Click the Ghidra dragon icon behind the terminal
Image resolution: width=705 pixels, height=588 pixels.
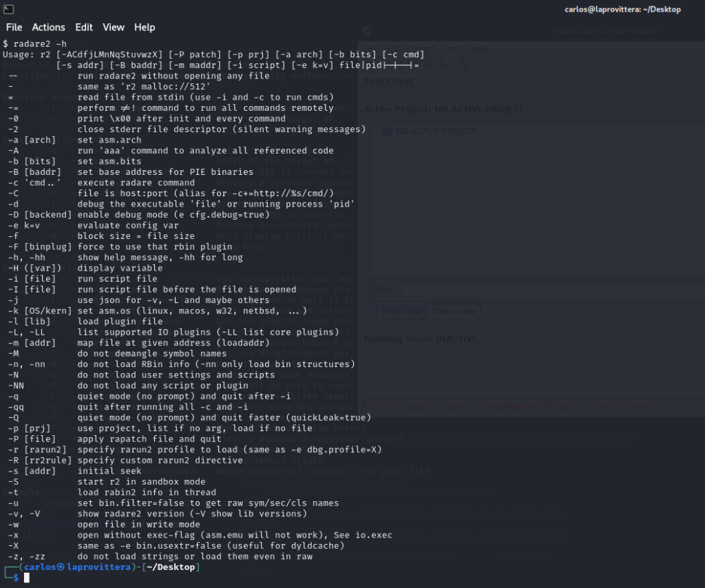pos(367,31)
